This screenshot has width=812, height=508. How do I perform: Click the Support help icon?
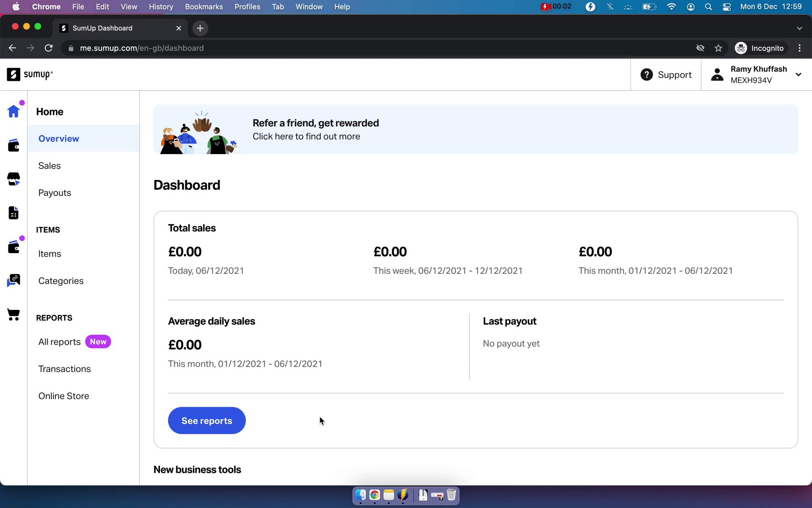647,74
